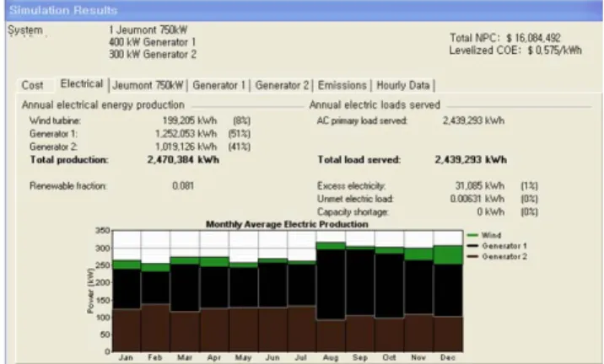Viewport: 604px width, 364px height.
Task: Click the Excess electricity (1%) percentage
Action: (529, 186)
